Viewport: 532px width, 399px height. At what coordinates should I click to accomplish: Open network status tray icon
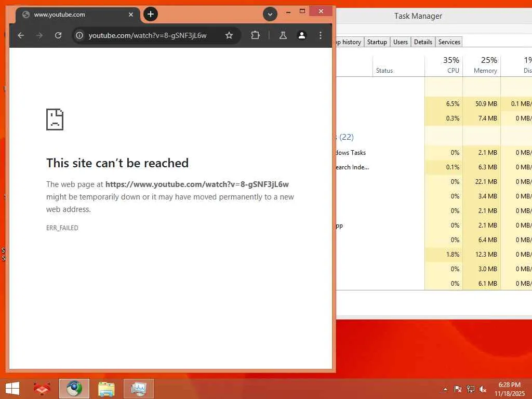tap(470, 389)
